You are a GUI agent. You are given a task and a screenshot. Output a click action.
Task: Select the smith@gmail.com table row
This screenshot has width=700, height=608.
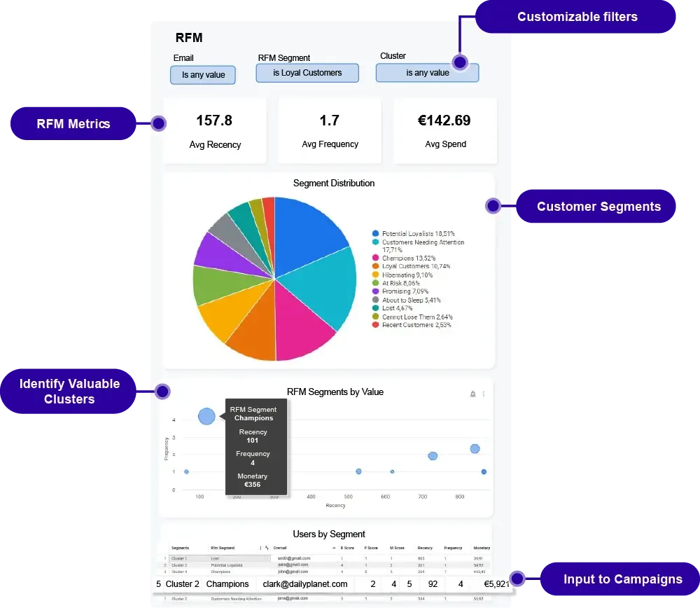[325, 558]
